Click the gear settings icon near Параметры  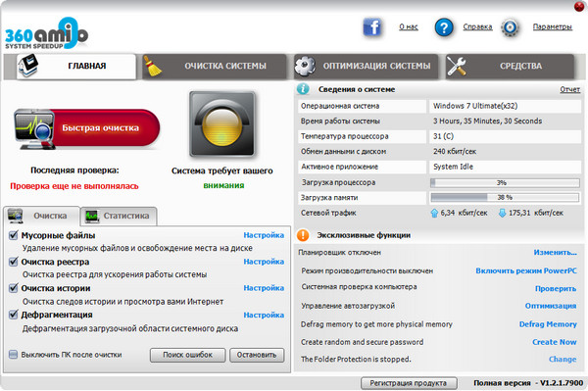510,27
